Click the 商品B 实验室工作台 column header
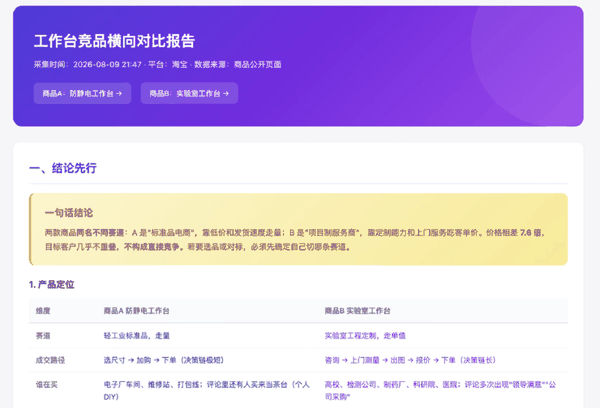 coord(357,311)
